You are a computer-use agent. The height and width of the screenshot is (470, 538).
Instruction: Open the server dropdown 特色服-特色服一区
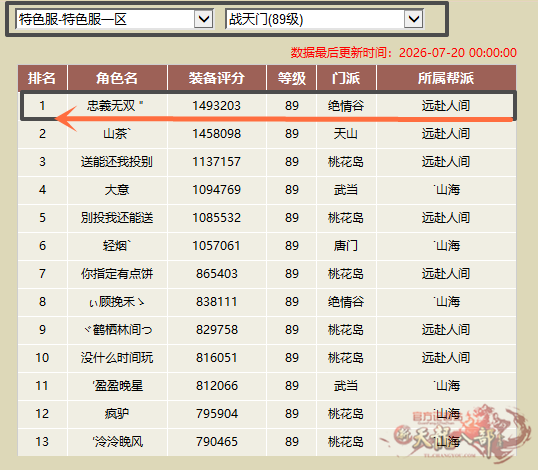[x=115, y=19]
